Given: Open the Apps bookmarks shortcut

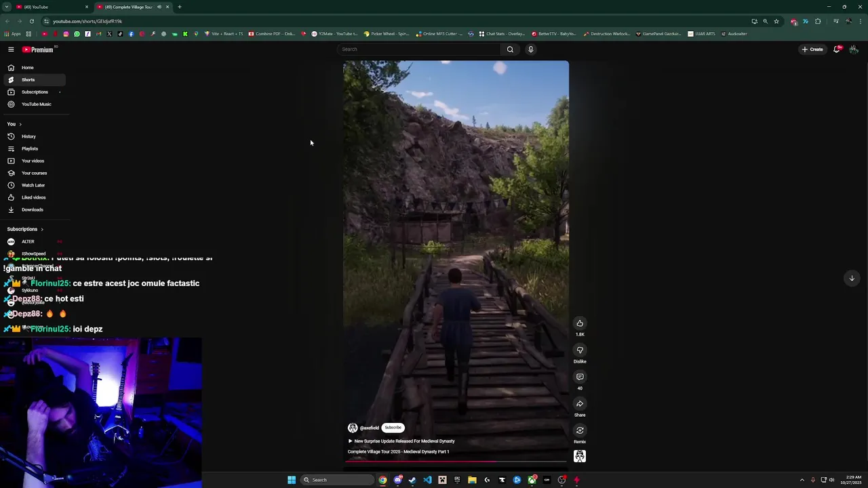Looking at the screenshot, I should coord(12,34).
